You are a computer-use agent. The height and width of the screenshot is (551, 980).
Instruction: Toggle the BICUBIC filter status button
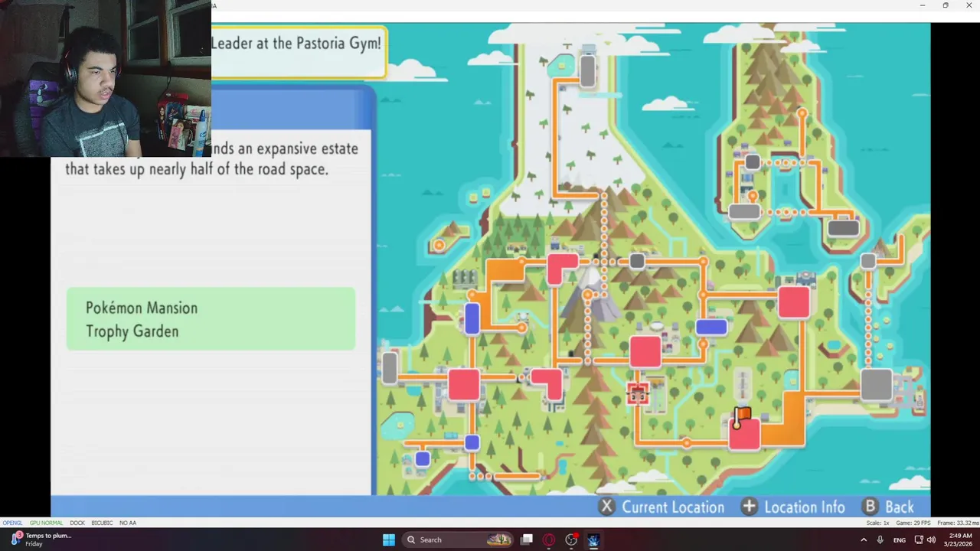pos(102,523)
